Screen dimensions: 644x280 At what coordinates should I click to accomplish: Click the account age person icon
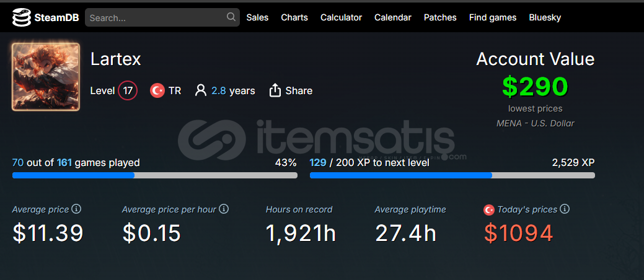201,90
